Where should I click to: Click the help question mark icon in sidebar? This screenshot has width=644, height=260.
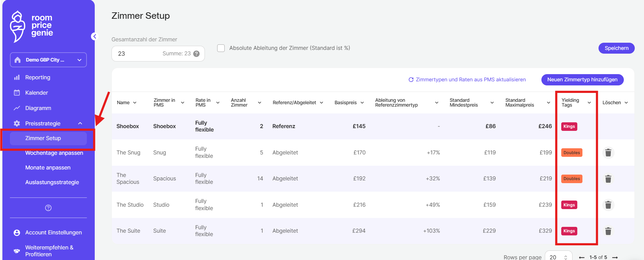pyautogui.click(x=48, y=208)
